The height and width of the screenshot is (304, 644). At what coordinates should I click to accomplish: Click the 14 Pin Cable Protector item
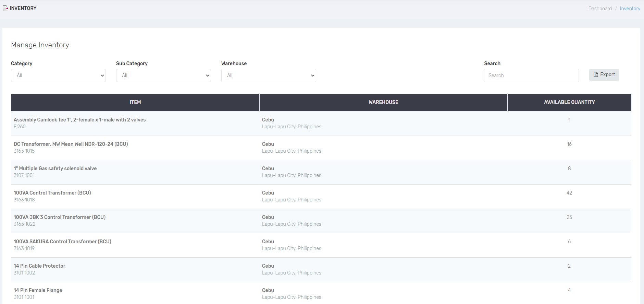tap(39, 266)
